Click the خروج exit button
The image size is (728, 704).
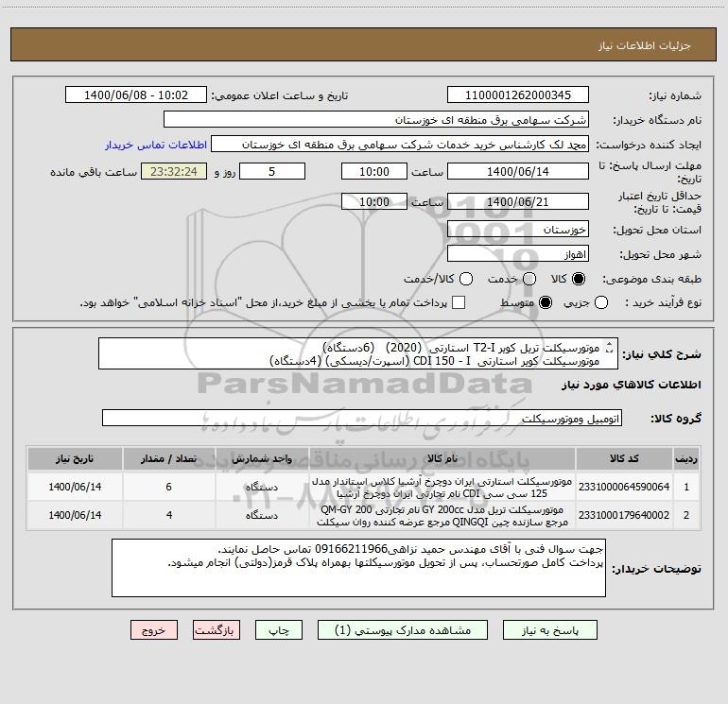point(154,630)
